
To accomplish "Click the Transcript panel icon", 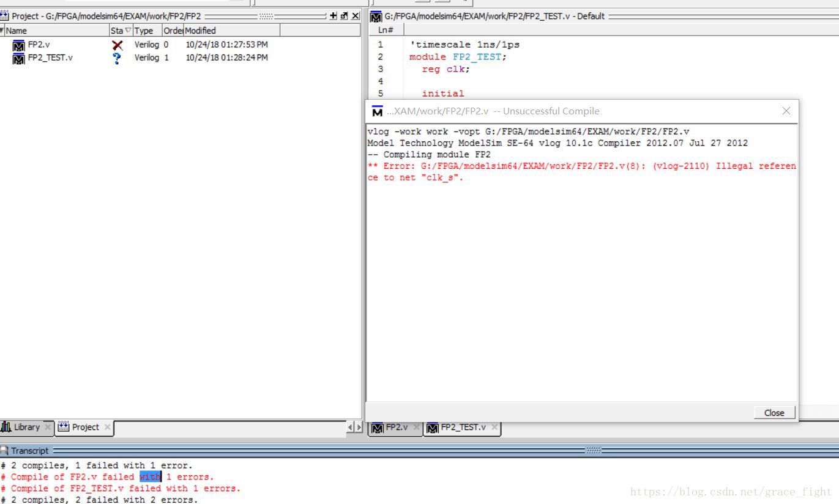I will pyautogui.click(x=4, y=450).
